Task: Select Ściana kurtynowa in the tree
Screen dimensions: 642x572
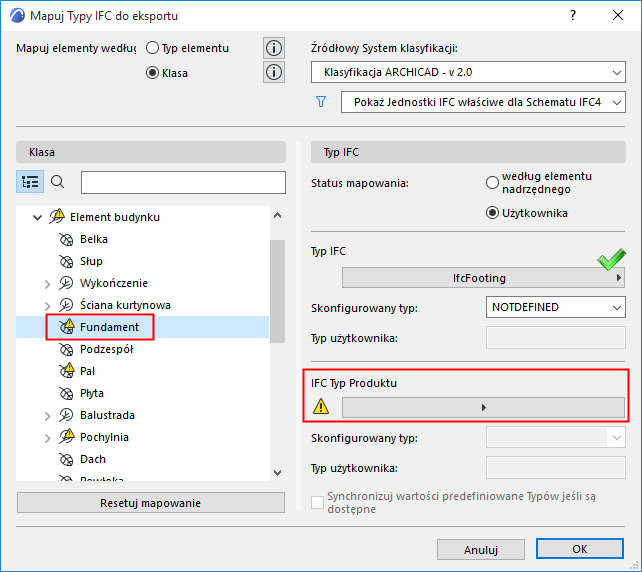Action: click(125, 305)
